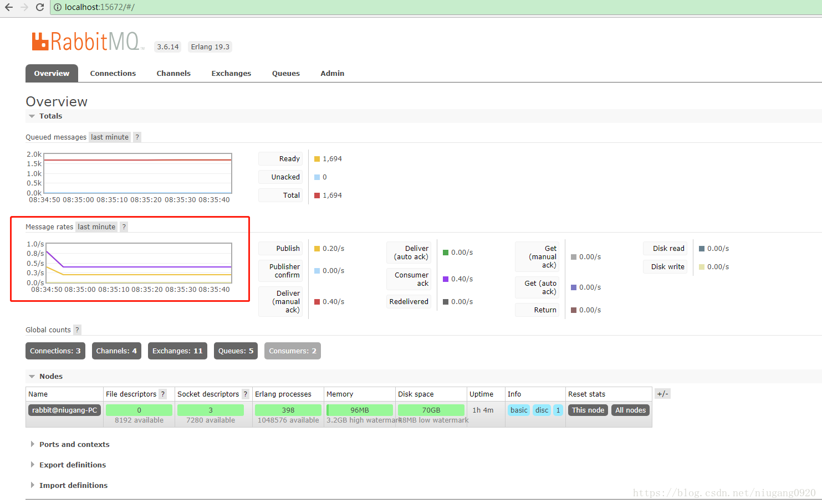The height and width of the screenshot is (504, 822).
Task: Open help for Socket descriptors column
Action: point(245,394)
